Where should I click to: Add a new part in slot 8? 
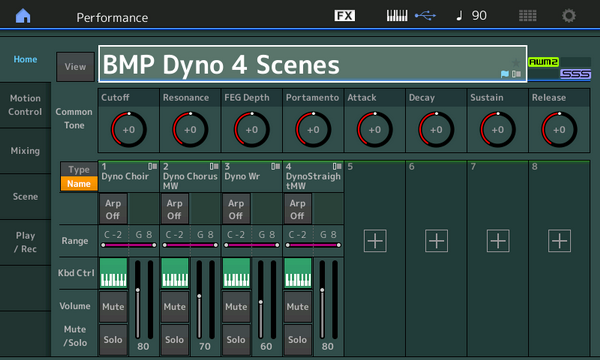pyautogui.click(x=559, y=241)
